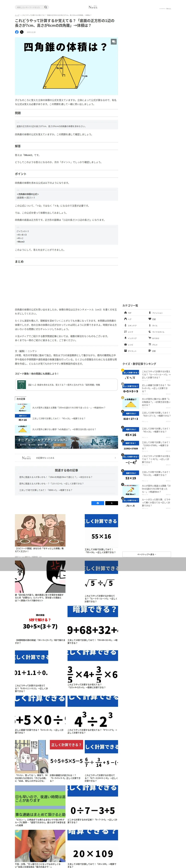This screenshot has height=868, width=186.
Task: Open おでかけ category airplane icon
Action: (150, 338)
